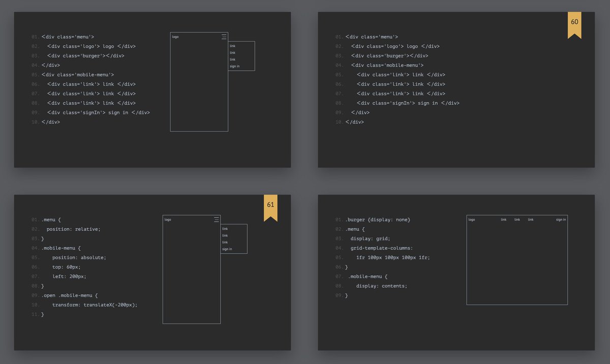Click line 07 '.mobile-menu {' in the grid slide

[x=368, y=277]
